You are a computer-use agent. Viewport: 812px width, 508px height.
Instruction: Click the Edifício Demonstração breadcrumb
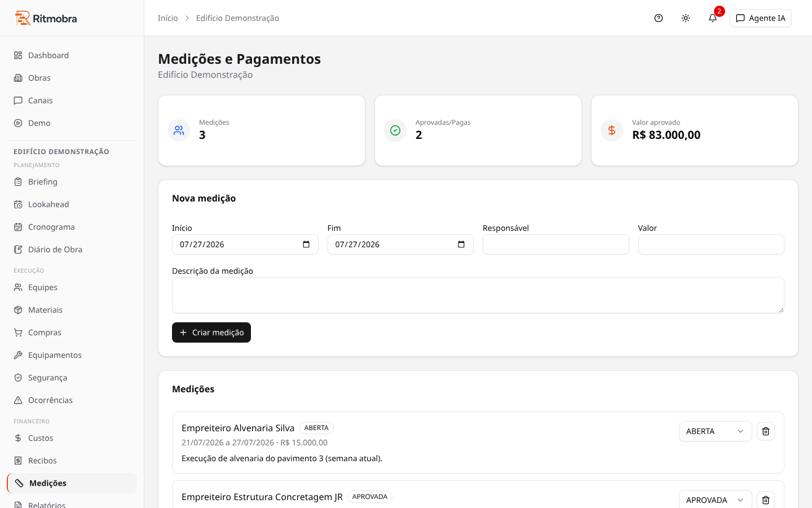237,18
